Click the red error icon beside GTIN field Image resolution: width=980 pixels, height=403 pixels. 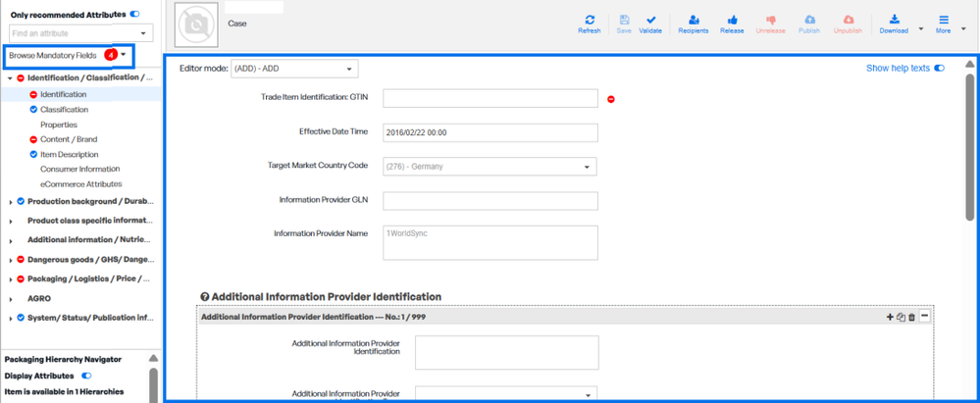click(611, 99)
